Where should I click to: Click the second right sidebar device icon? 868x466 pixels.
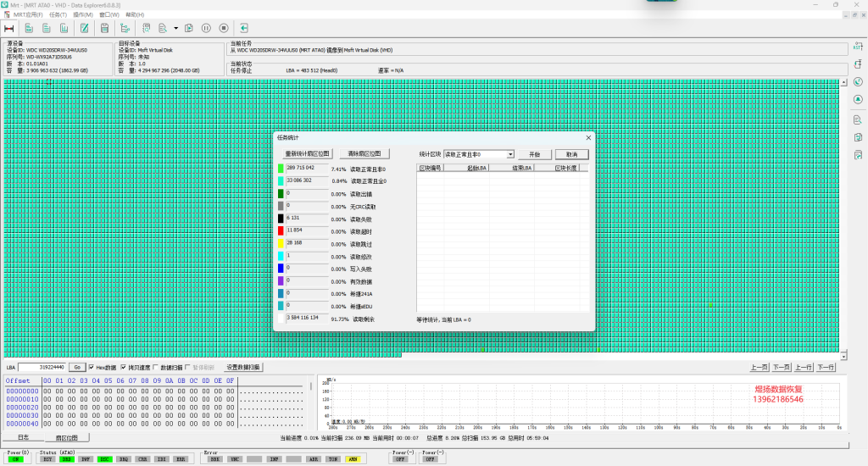(x=858, y=64)
